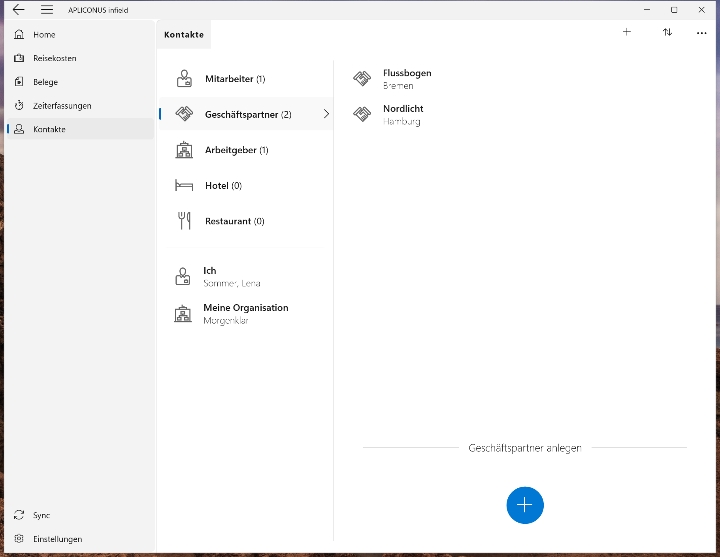Add new contact with top plus icon
Screen dimensions: 720x557
coord(627,32)
